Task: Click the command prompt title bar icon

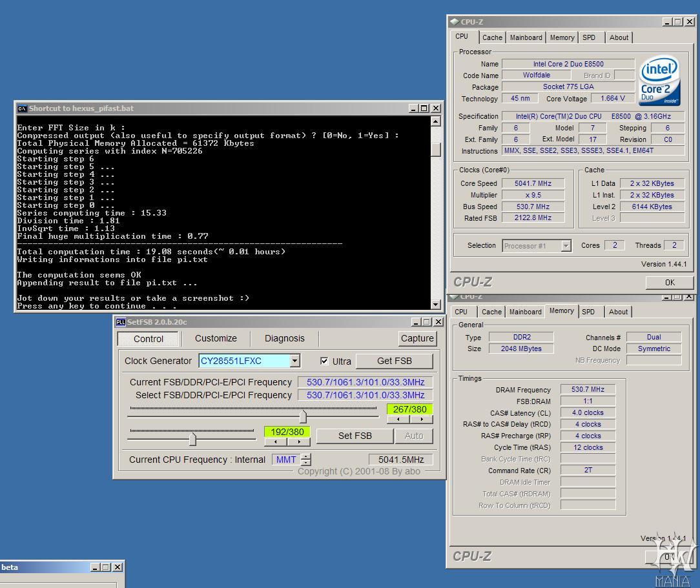Action: pyautogui.click(x=22, y=108)
